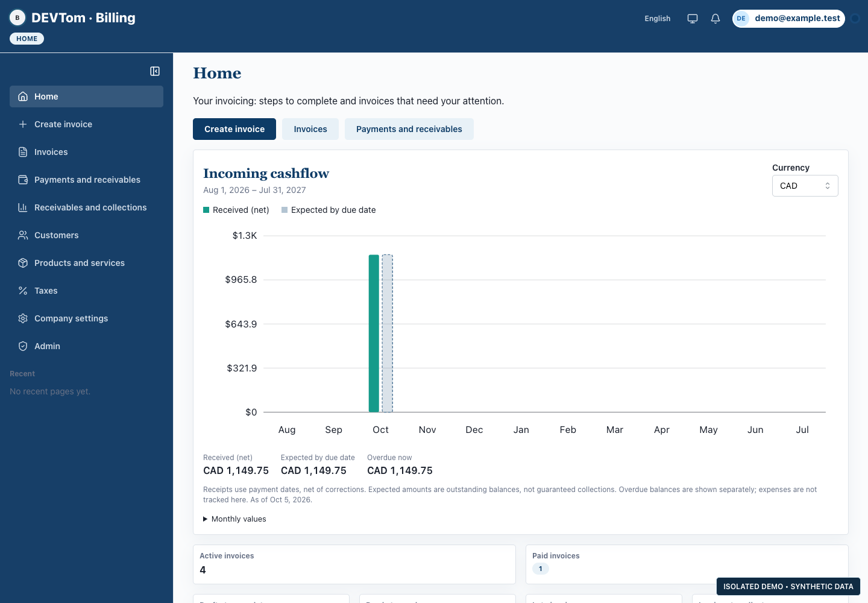Expand the Monthly values disclosure
Screen dimensions: 868x603
pos(234,519)
